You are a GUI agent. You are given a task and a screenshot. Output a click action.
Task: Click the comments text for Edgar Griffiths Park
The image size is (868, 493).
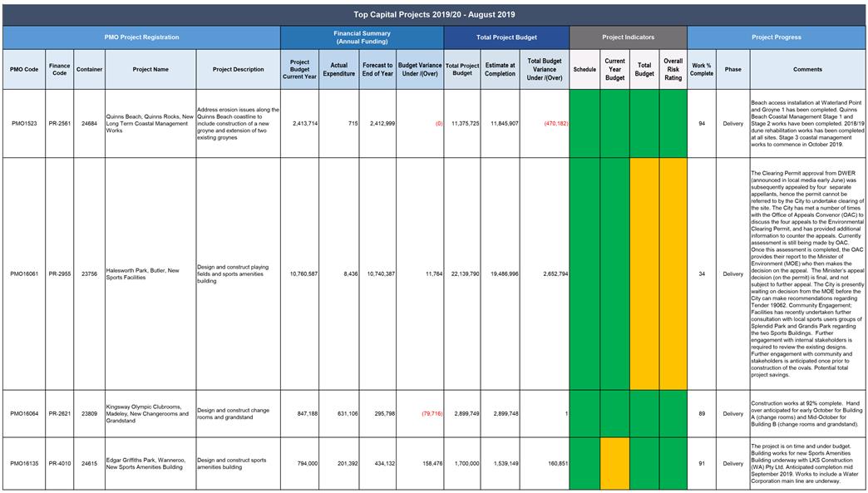(x=807, y=464)
